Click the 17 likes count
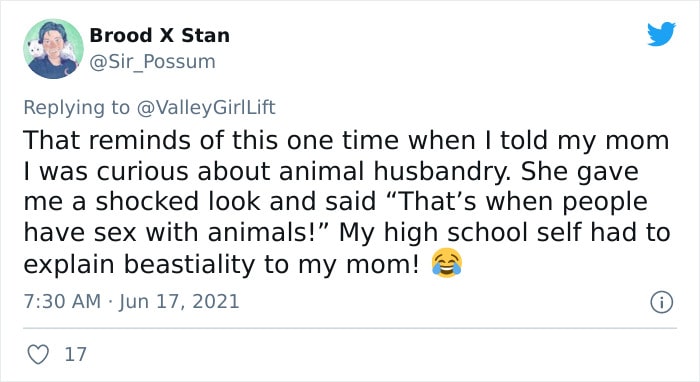Viewport: 700px width, 382px height. pyautogui.click(x=75, y=354)
